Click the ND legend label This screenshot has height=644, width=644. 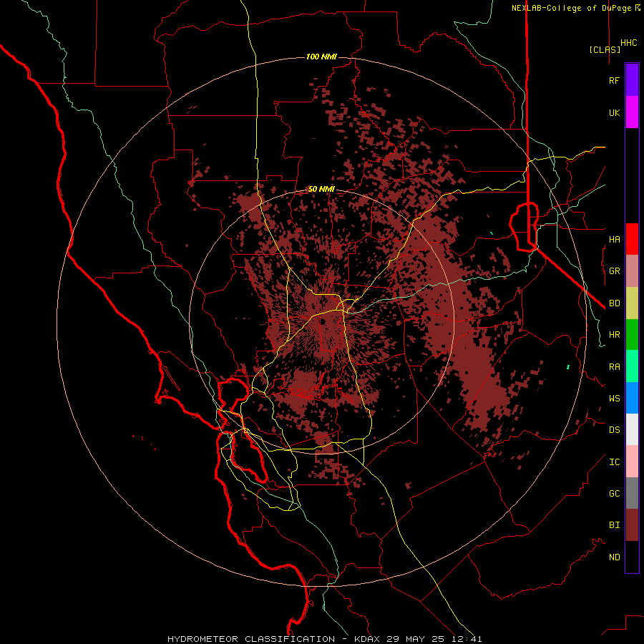click(615, 557)
